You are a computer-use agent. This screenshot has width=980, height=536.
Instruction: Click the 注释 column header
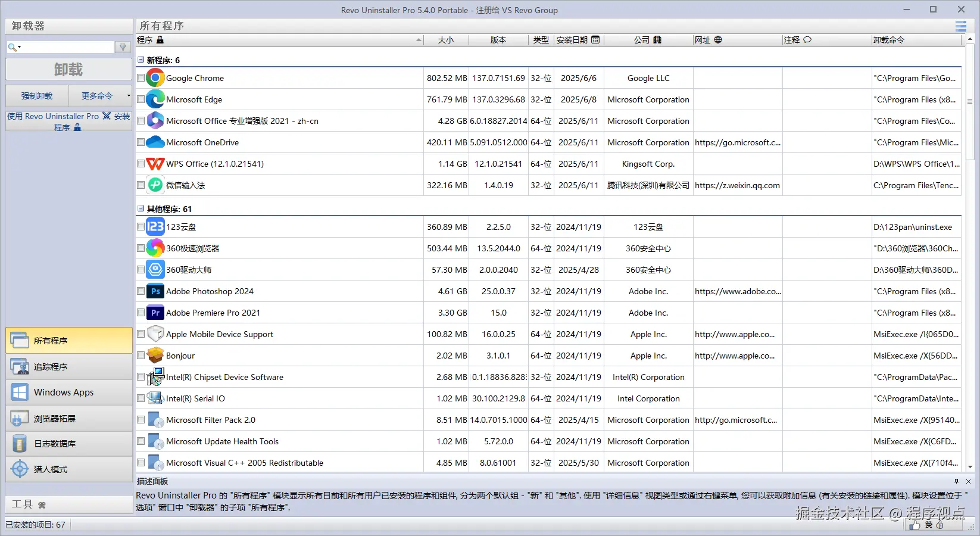pyautogui.click(x=827, y=40)
